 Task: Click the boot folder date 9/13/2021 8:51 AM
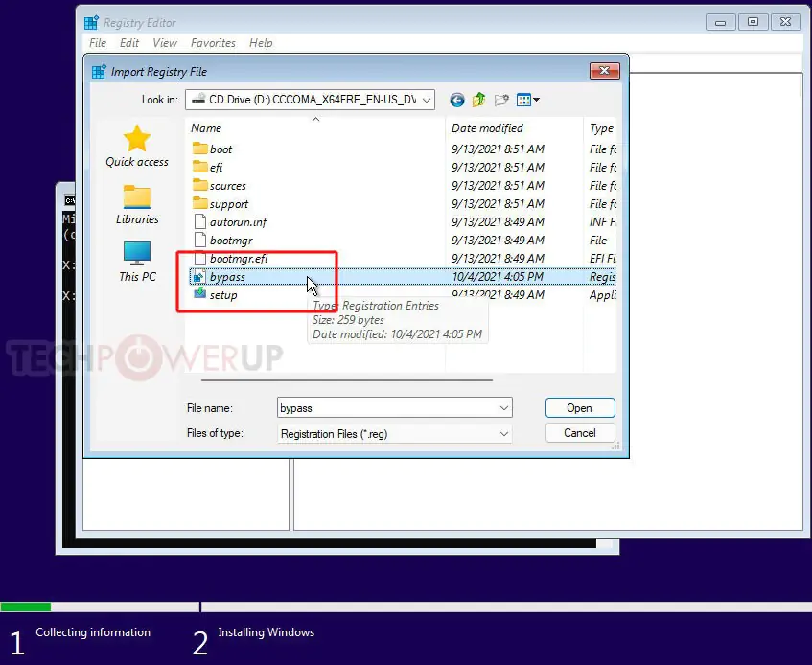click(498, 149)
